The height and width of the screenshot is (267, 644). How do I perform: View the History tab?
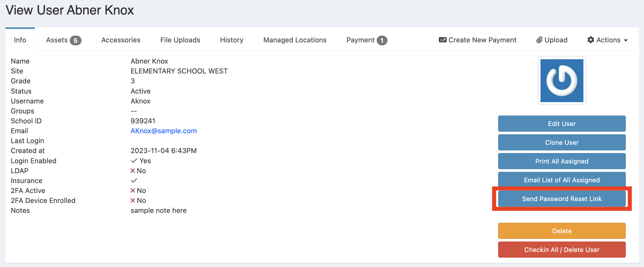(232, 40)
